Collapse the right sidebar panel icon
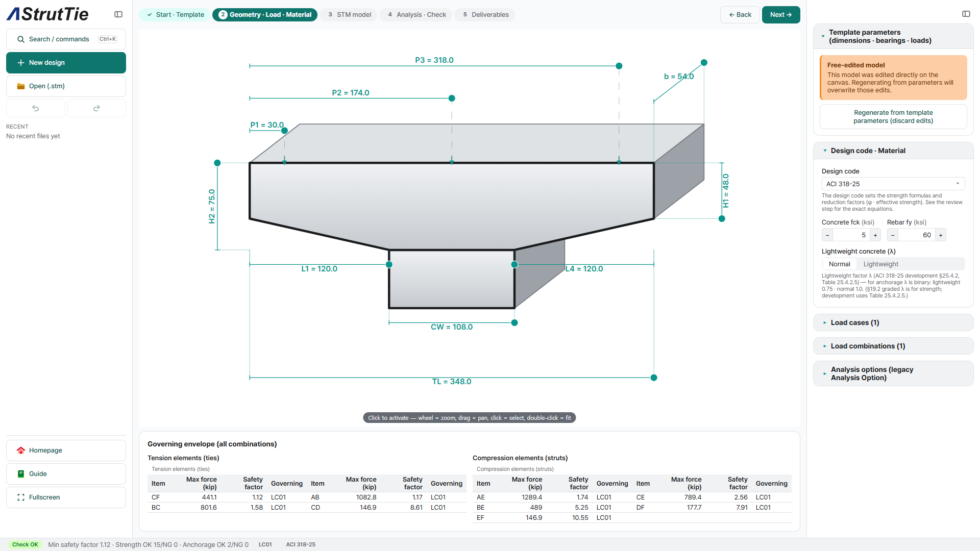The height and width of the screenshot is (551, 980). coord(966,14)
